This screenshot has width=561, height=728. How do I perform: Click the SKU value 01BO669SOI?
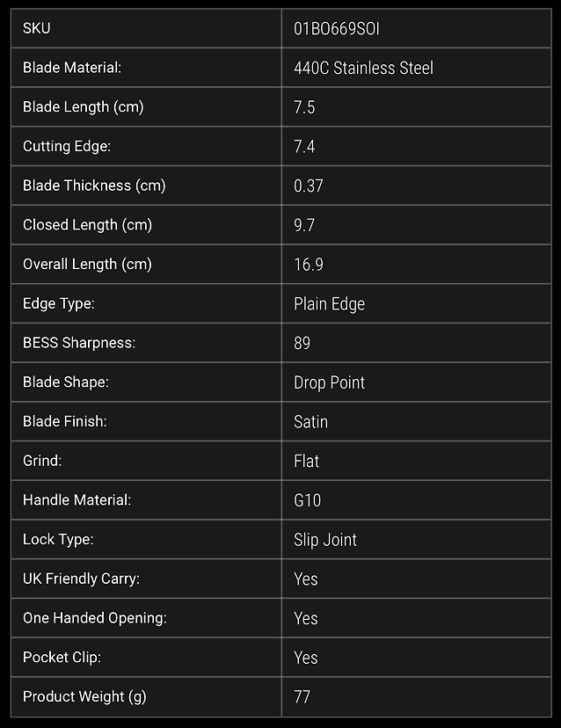pos(337,29)
